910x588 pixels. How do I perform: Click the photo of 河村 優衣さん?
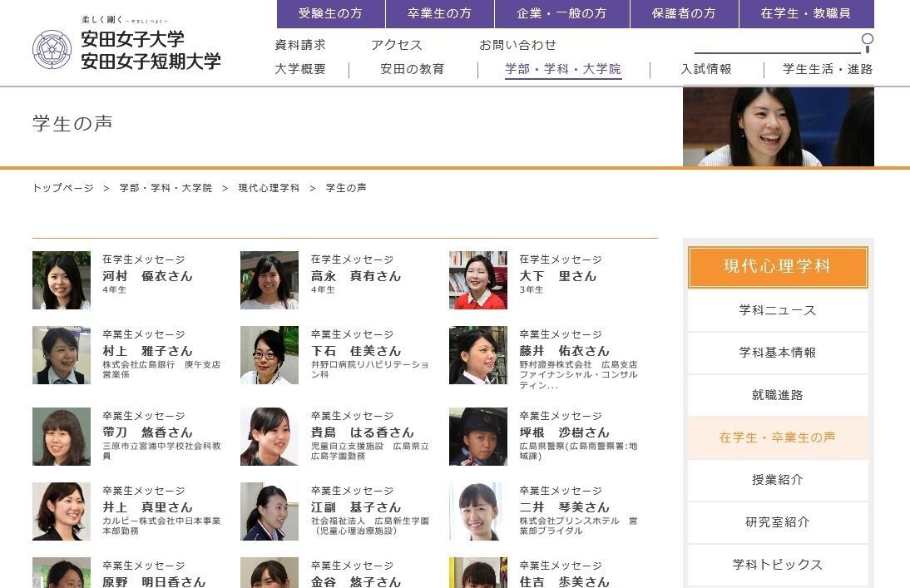62,280
